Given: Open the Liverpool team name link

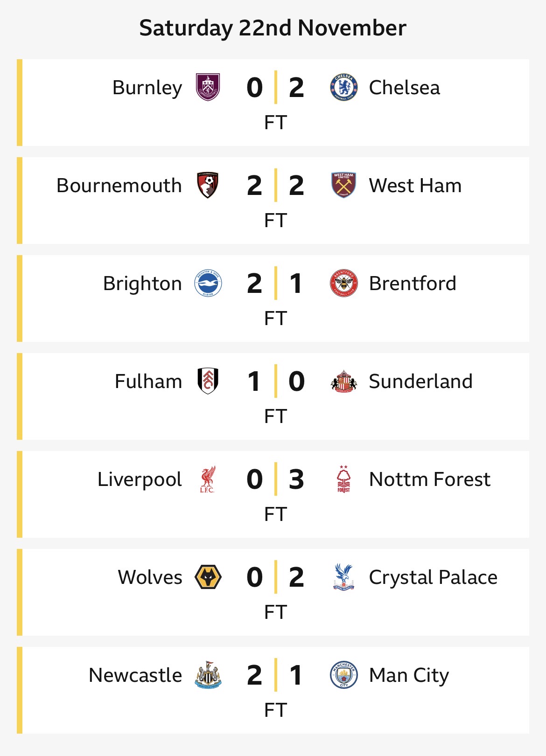Looking at the screenshot, I should point(140,479).
